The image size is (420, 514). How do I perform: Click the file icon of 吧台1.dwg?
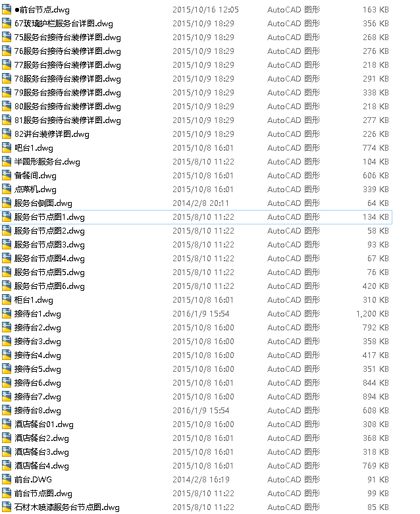point(7,148)
